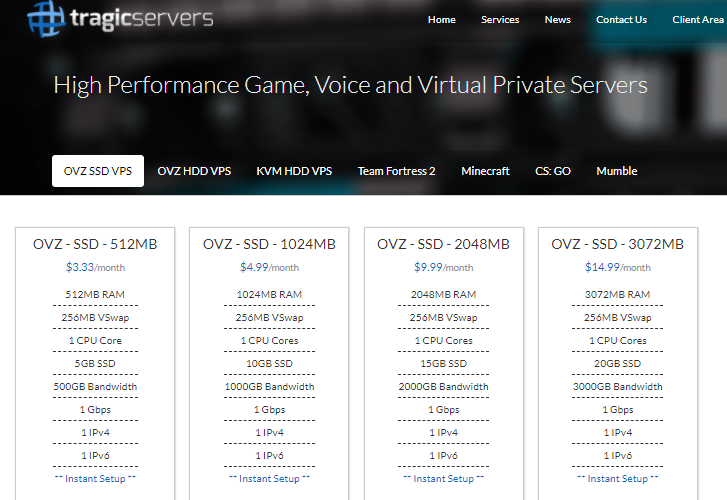Go to the News page
Viewport: 727px width, 500px height.
tap(557, 19)
